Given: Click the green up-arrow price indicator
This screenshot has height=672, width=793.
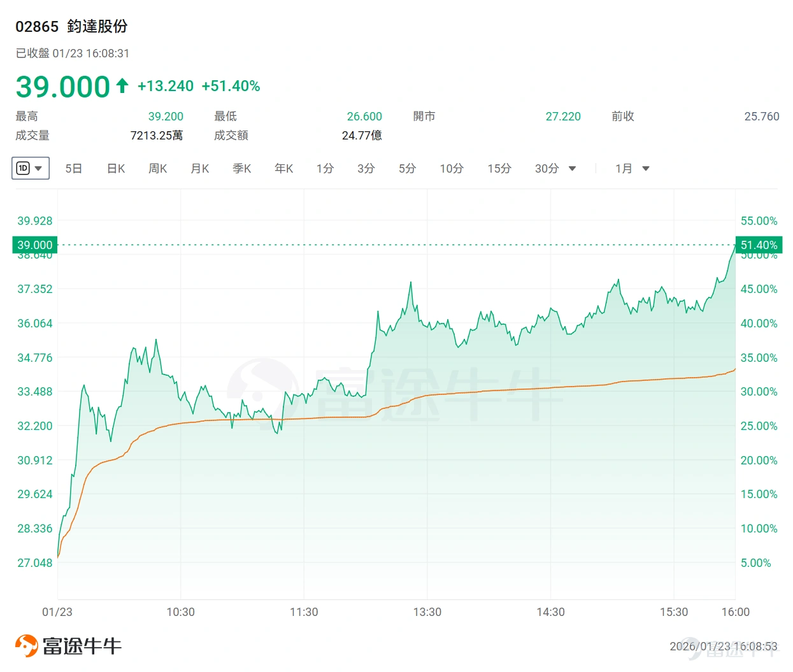Looking at the screenshot, I should [122, 85].
